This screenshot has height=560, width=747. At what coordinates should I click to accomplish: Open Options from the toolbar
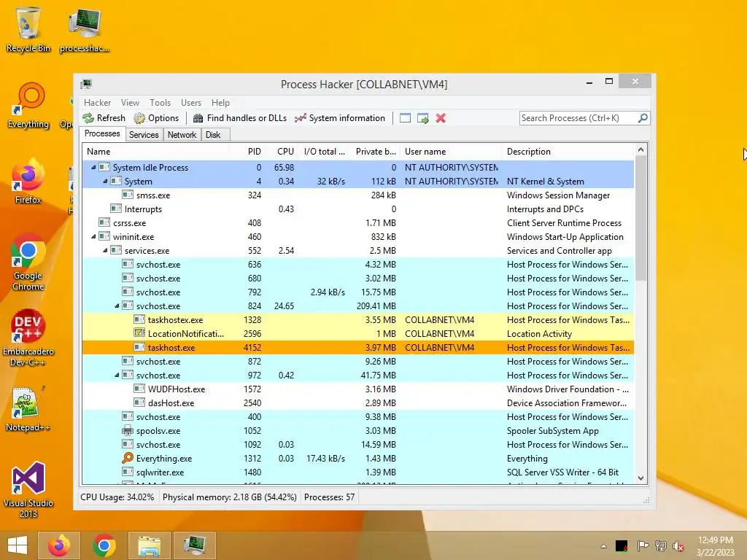pos(156,118)
